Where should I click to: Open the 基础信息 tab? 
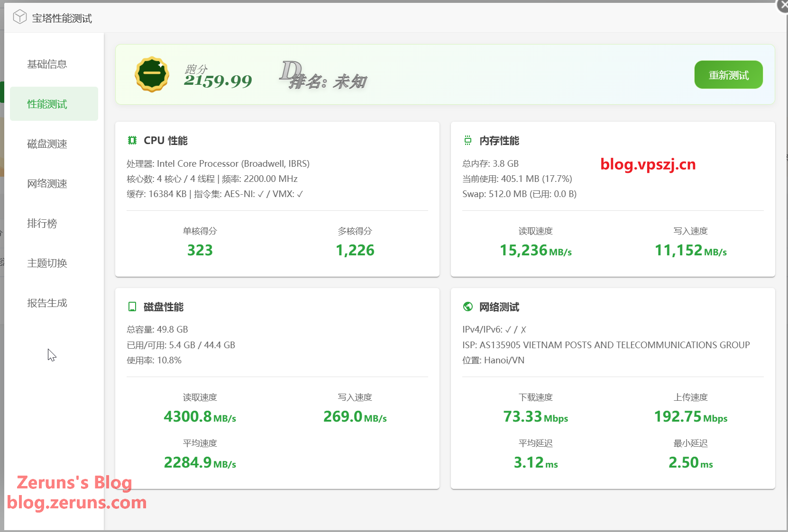(47, 64)
